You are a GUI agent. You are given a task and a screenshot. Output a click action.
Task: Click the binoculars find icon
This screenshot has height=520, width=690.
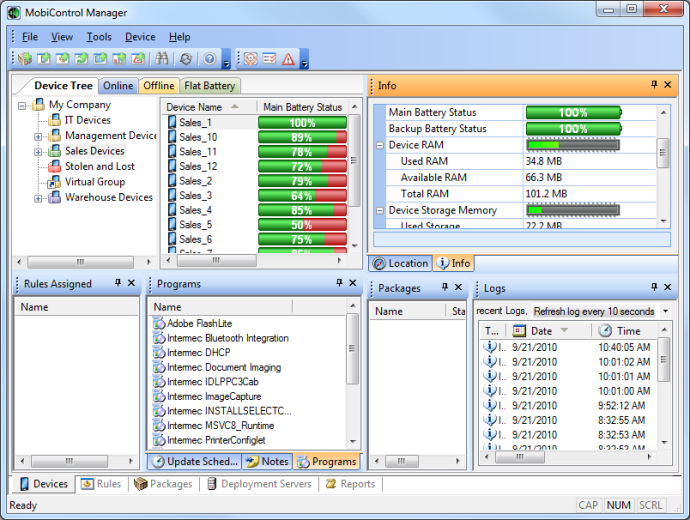click(161, 58)
